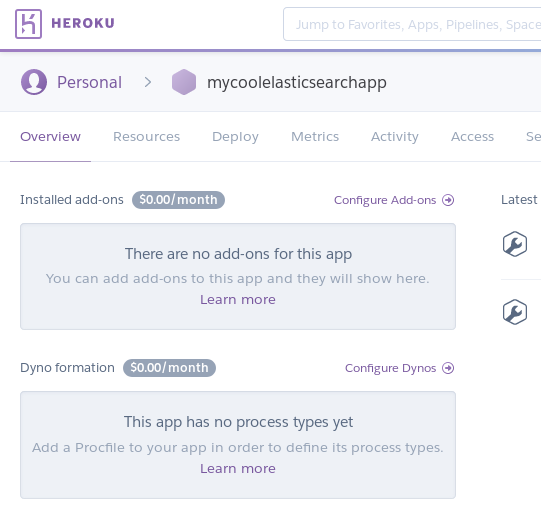Viewport: 541px width, 517px height.
Task: Click the Configure Dynos arrow icon
Action: tap(448, 368)
